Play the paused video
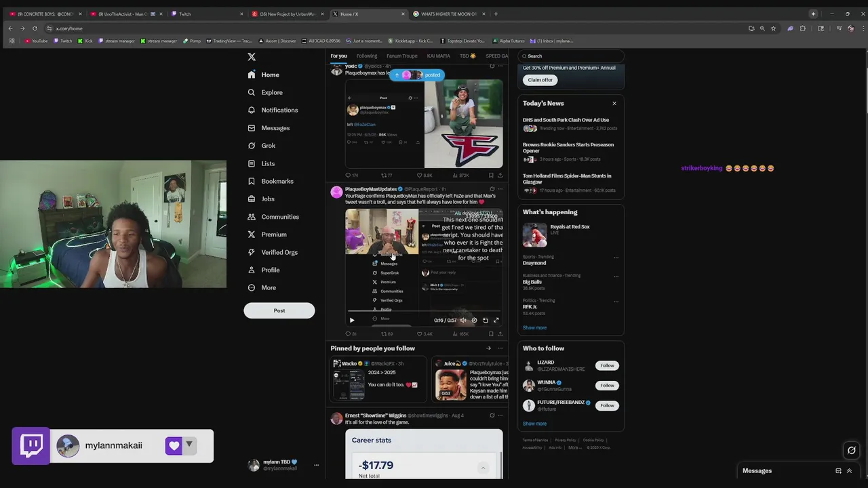 click(x=351, y=321)
